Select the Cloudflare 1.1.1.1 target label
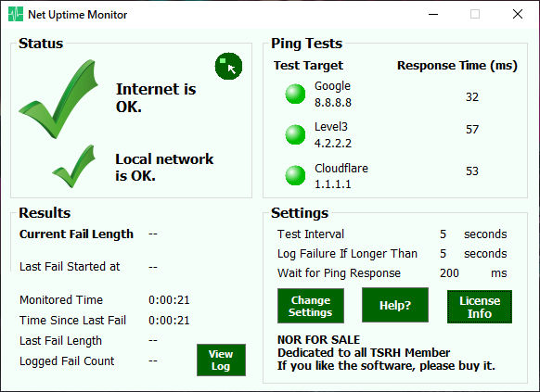This screenshot has height=392, width=540. pyautogui.click(x=341, y=176)
